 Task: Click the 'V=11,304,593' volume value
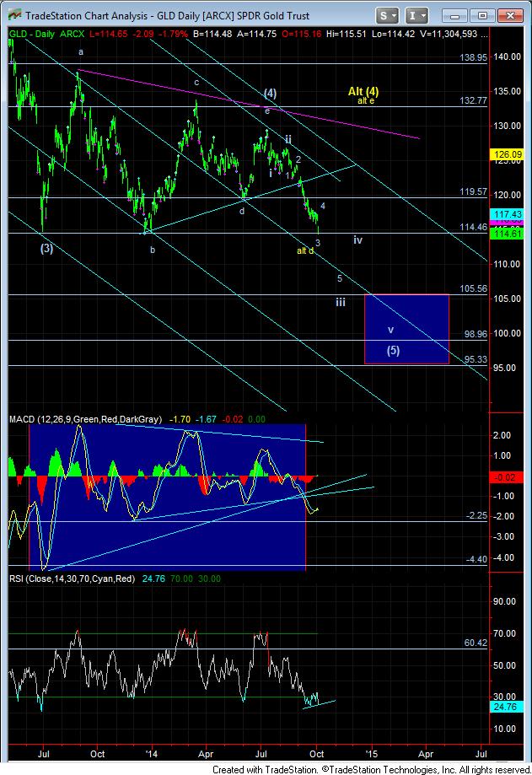448,34
